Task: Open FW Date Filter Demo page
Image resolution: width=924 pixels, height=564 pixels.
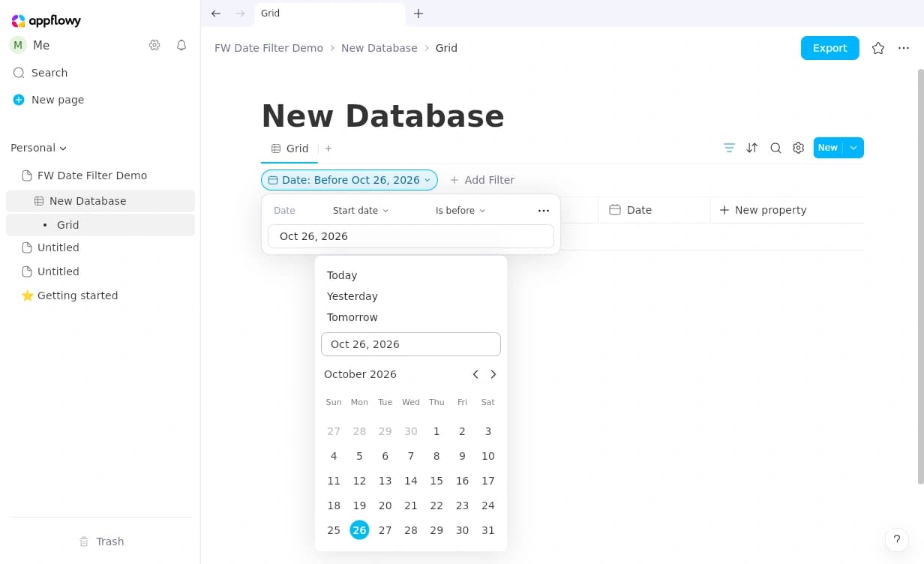Action: 100,175
